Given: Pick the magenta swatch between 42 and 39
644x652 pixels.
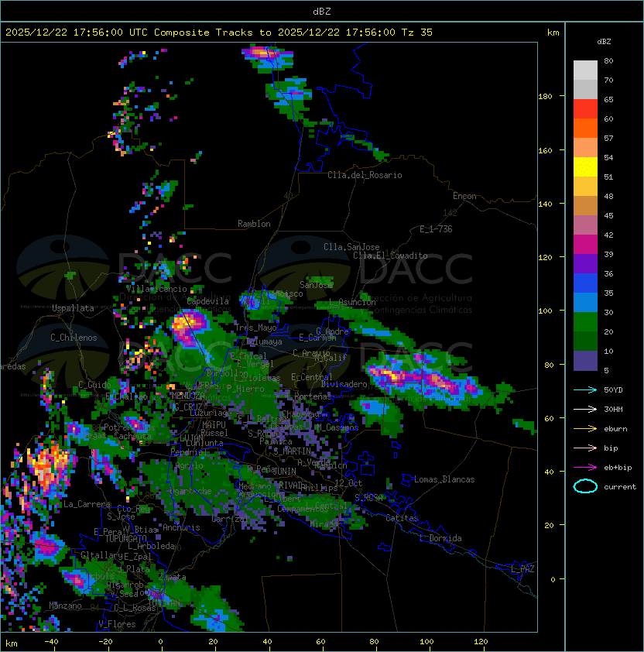Looking at the screenshot, I should click(585, 245).
